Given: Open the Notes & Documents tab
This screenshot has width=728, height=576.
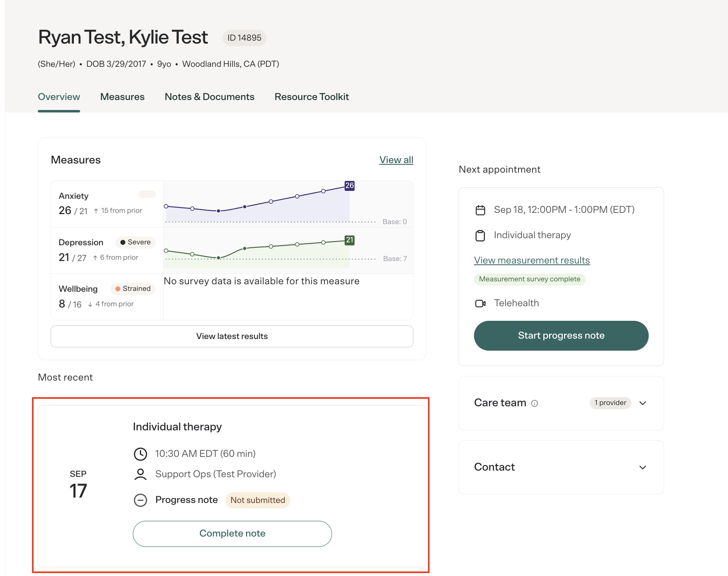Looking at the screenshot, I should [210, 97].
